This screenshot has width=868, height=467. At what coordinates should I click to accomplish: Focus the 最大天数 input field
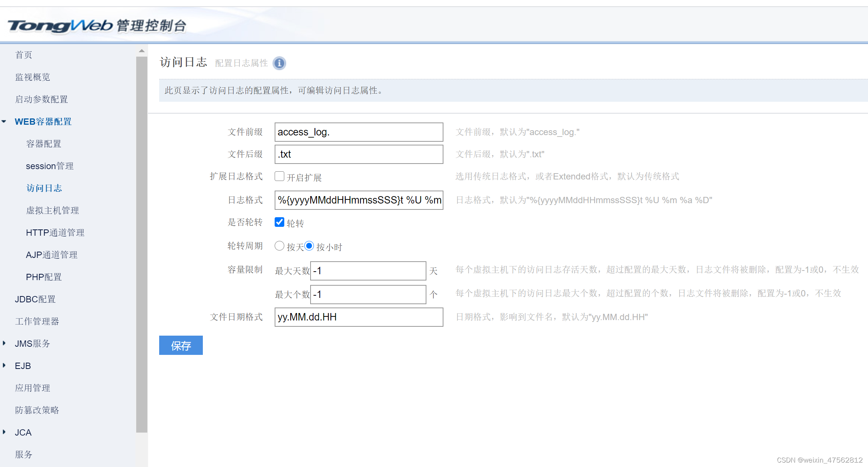click(x=368, y=271)
